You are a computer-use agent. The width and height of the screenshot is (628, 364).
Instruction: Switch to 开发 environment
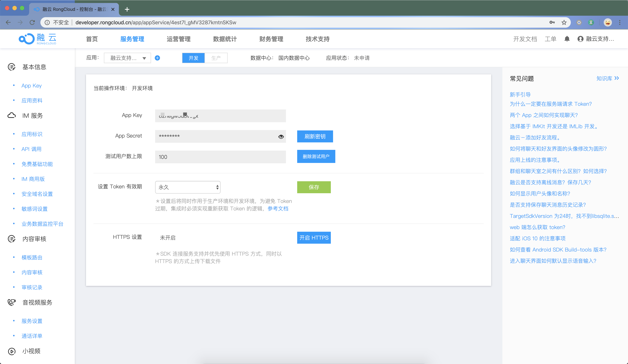pyautogui.click(x=193, y=58)
